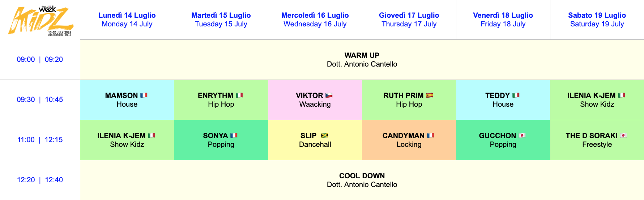
Task: Click the French flag beside CANDYMAN
Action: pos(431,136)
